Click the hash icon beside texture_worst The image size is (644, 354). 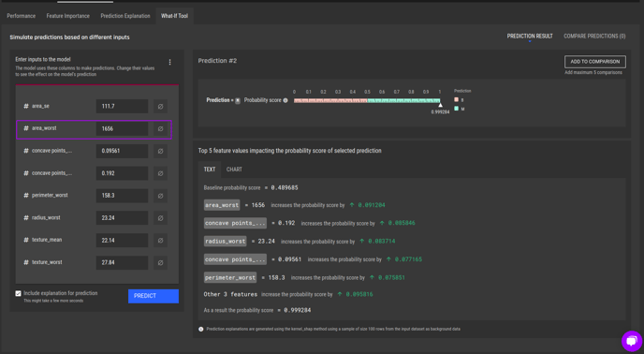click(x=26, y=262)
